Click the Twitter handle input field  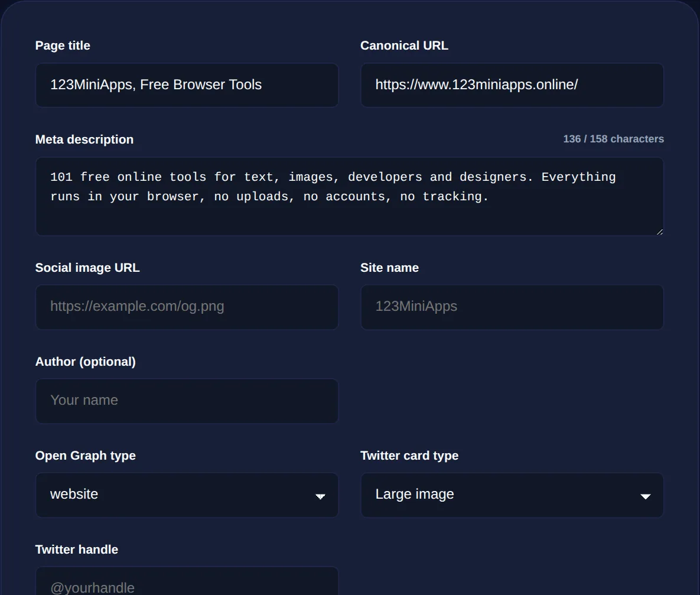tap(187, 581)
